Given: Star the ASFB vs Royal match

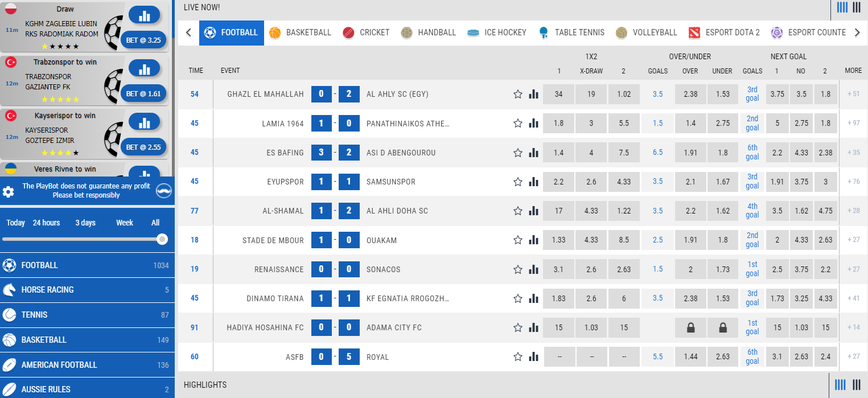Looking at the screenshot, I should point(518,357).
